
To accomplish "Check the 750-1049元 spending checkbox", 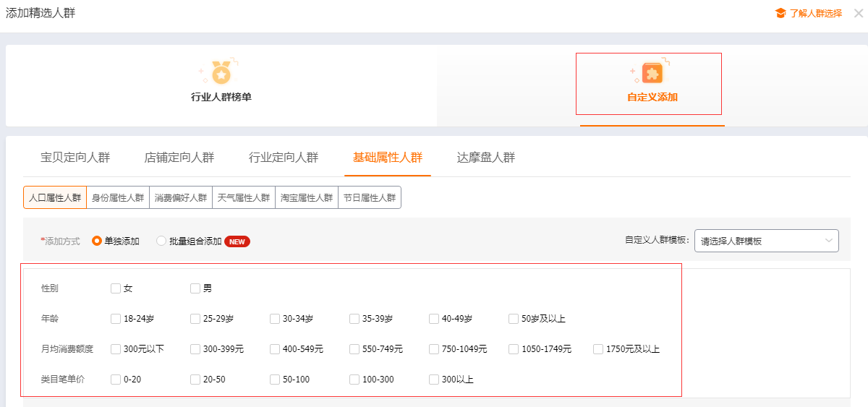I will [434, 349].
